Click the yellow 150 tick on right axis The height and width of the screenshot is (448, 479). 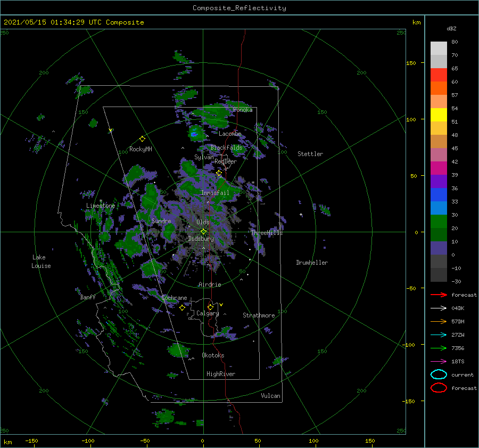(x=411, y=63)
